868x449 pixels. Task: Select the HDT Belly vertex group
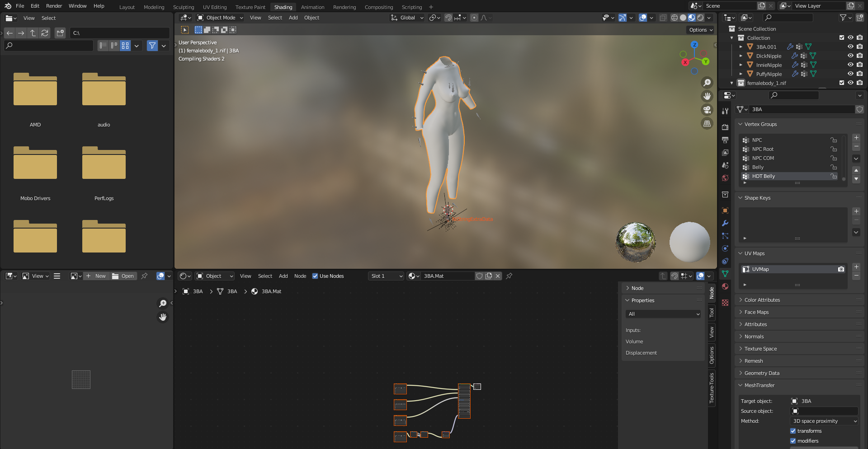tap(790, 176)
